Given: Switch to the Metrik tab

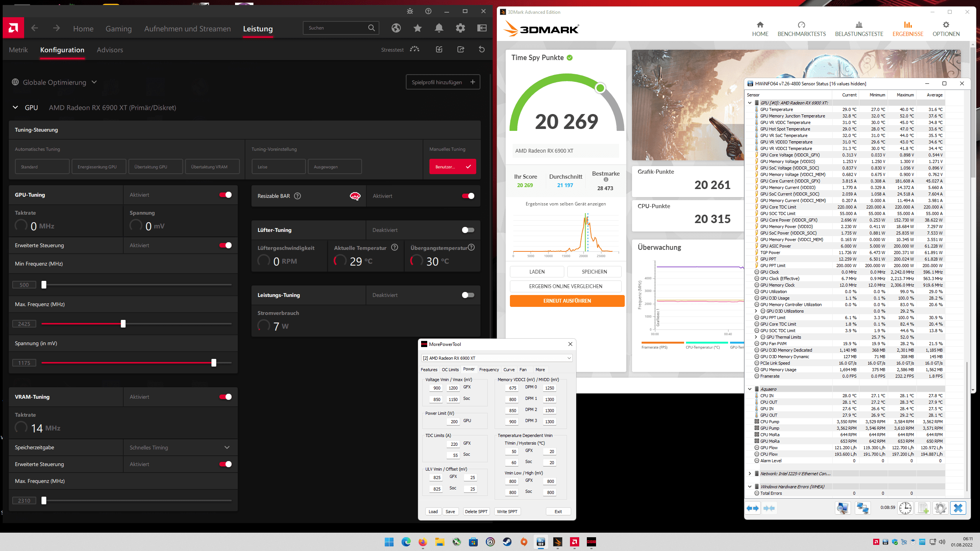Looking at the screenshot, I should tap(18, 50).
